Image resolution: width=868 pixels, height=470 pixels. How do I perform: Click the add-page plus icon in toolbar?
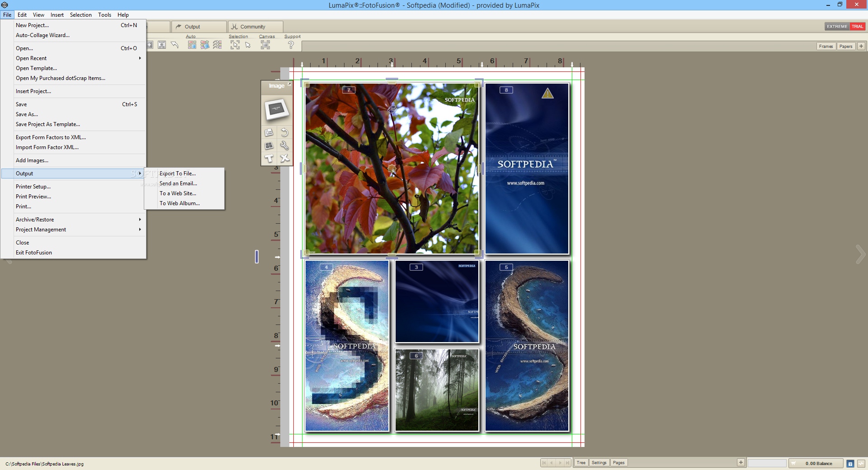tap(150, 45)
